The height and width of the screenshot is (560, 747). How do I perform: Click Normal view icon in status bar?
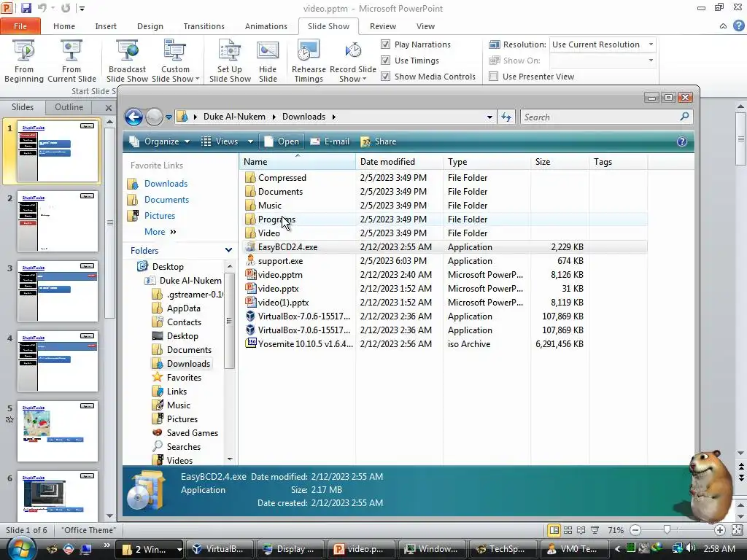554,530
